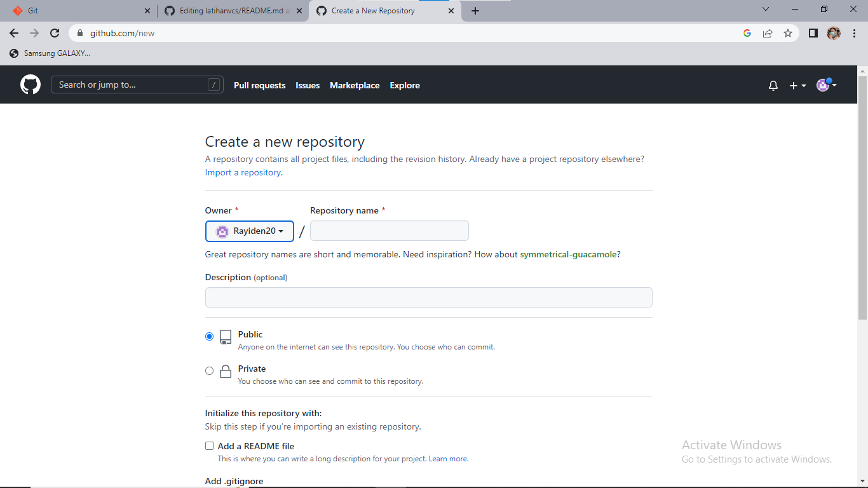Open the notifications bell
The width and height of the screenshot is (868, 488).
(773, 85)
